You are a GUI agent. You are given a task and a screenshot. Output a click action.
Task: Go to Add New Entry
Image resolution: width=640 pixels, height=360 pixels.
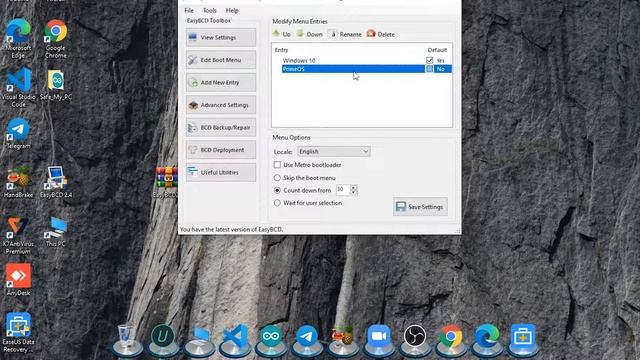coord(221,82)
